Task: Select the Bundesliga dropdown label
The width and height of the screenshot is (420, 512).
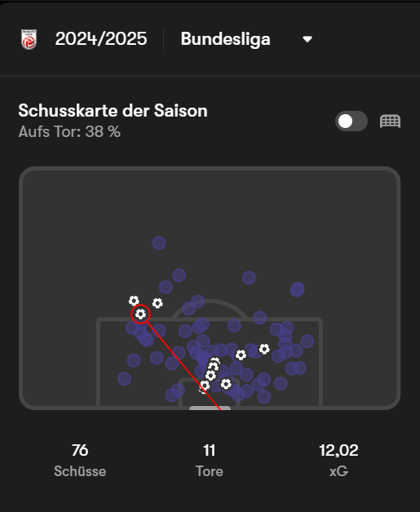Action: point(225,39)
